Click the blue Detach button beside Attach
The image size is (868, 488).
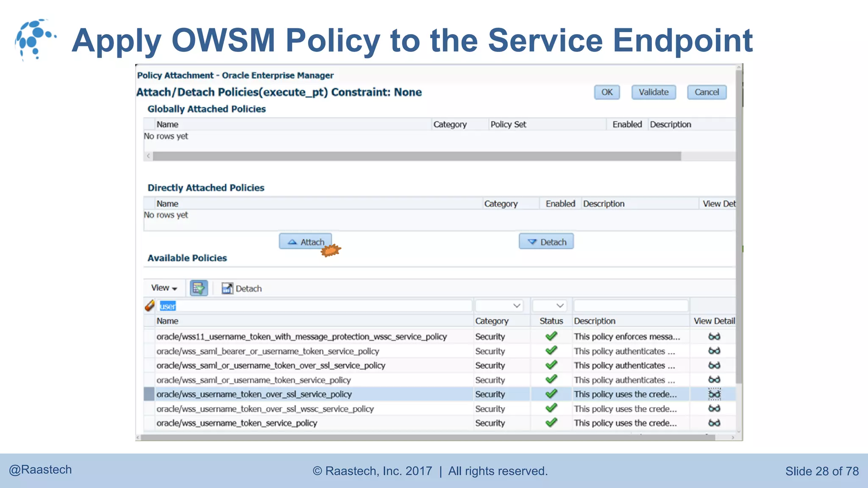point(546,241)
